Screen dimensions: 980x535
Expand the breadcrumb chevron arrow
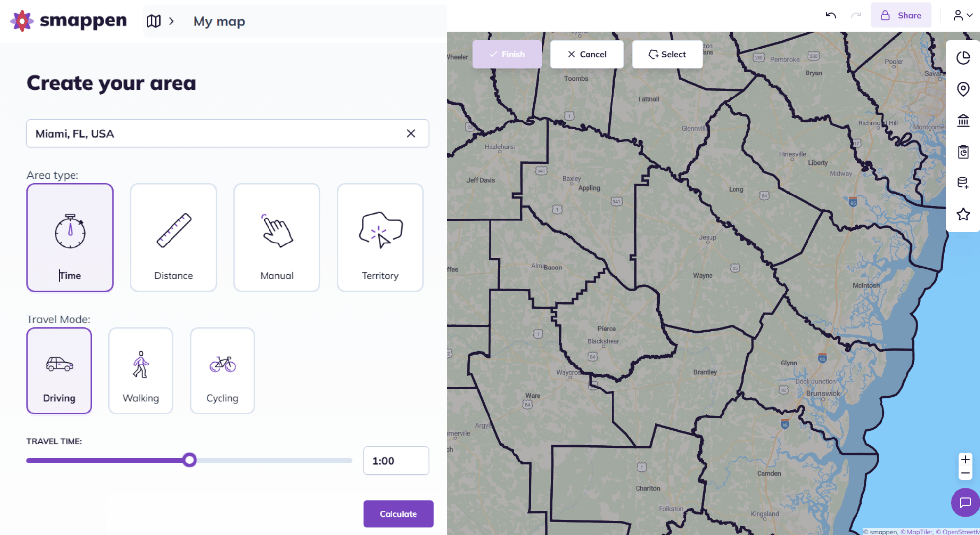[171, 21]
